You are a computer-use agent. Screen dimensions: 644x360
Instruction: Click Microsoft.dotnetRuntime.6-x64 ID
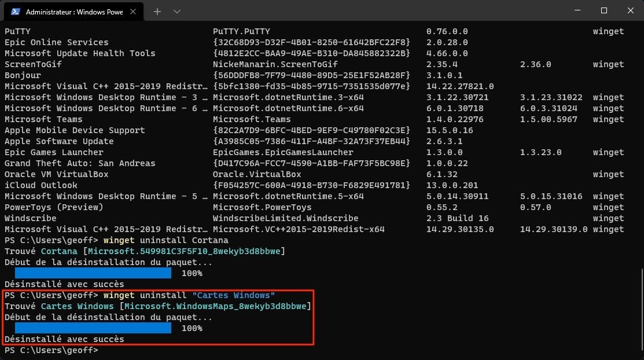288,108
